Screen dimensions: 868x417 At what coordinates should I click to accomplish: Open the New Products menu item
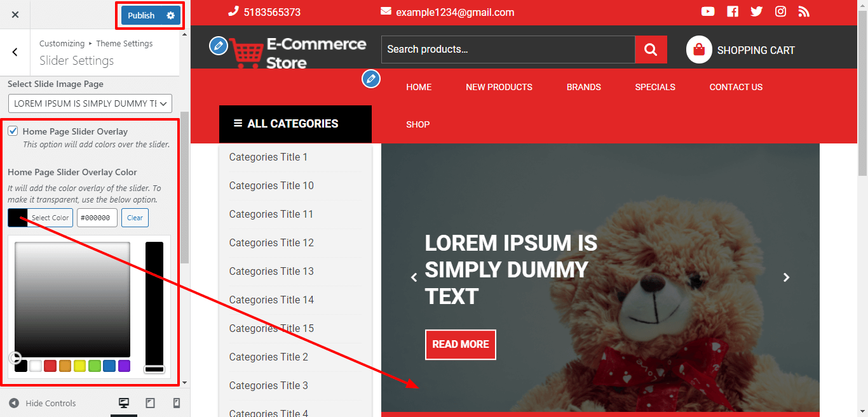[x=499, y=87]
